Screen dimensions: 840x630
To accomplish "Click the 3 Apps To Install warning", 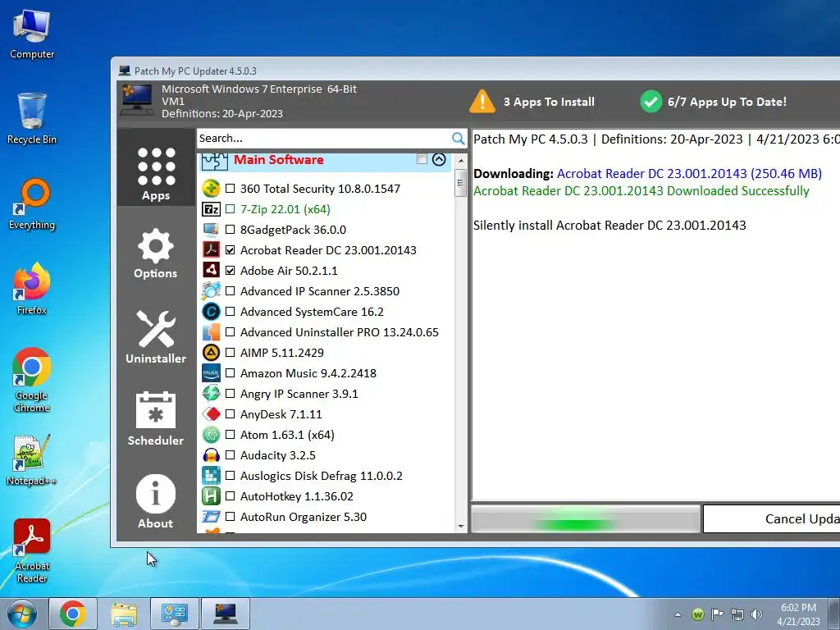I will [532, 101].
